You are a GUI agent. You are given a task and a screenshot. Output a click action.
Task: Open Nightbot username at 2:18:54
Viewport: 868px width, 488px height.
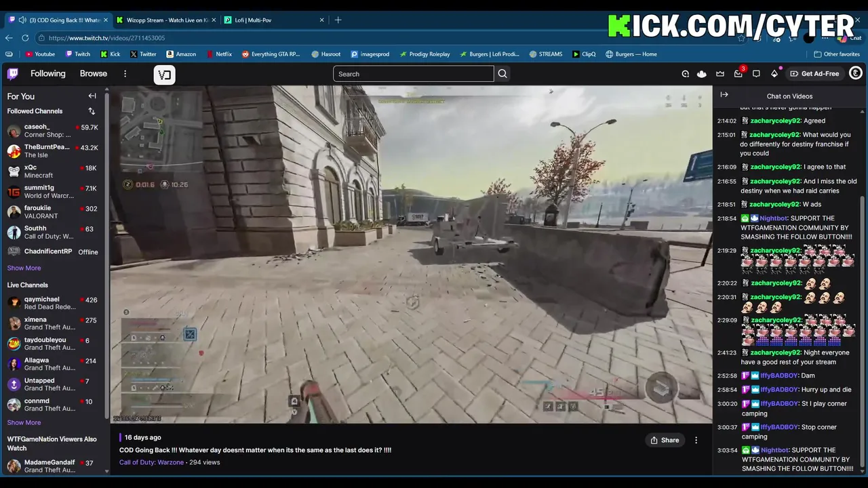[773, 218]
